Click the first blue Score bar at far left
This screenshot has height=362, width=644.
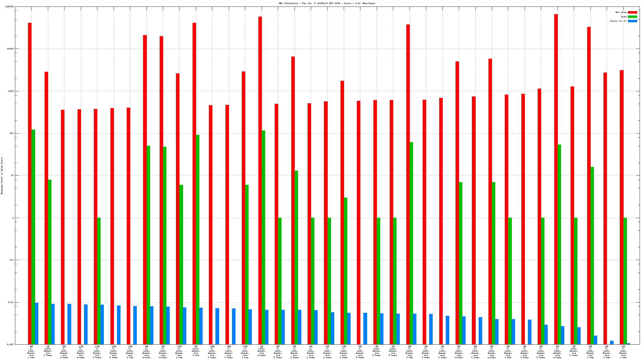coord(37,323)
